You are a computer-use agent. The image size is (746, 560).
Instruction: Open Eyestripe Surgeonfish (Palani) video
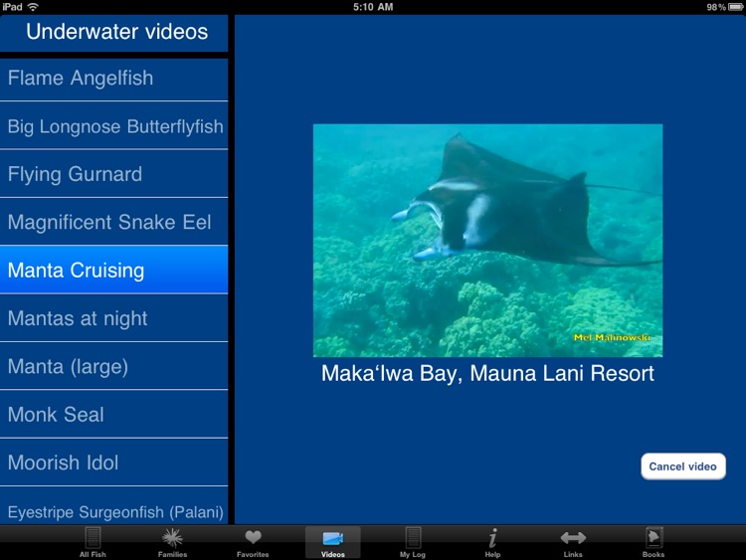click(113, 506)
